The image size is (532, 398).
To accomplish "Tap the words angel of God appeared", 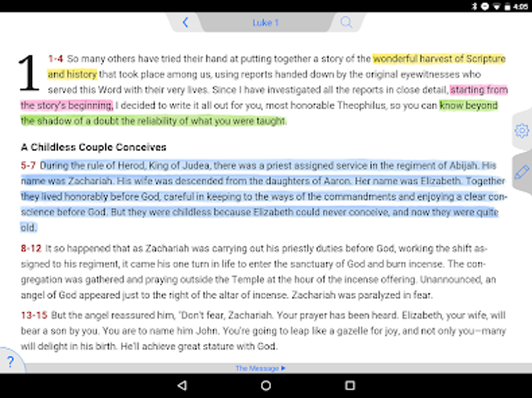I will pyautogui.click(x=70, y=295).
